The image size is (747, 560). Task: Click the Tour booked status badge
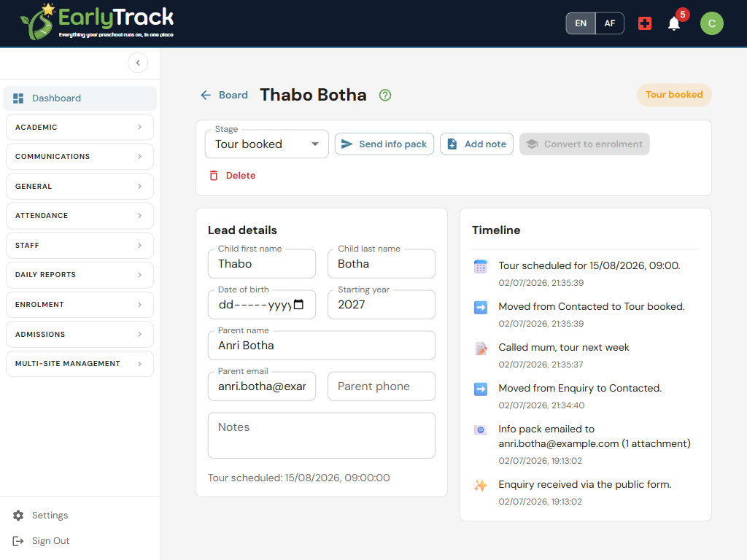point(674,95)
